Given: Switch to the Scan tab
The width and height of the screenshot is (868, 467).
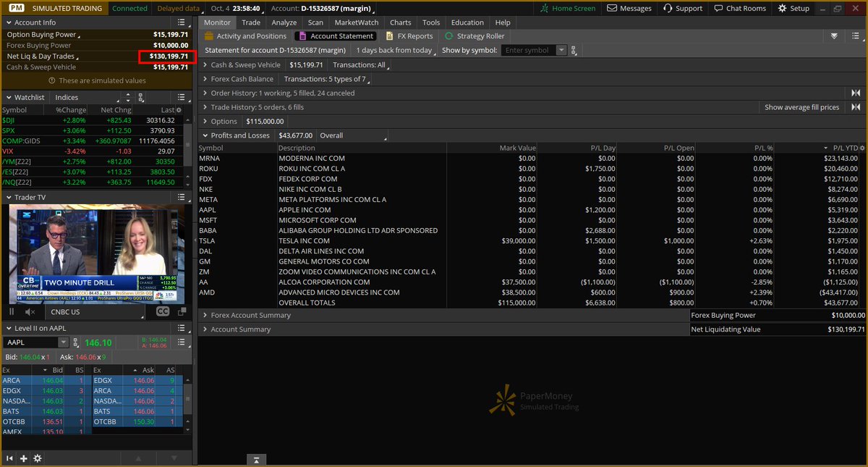Looking at the screenshot, I should coord(316,22).
